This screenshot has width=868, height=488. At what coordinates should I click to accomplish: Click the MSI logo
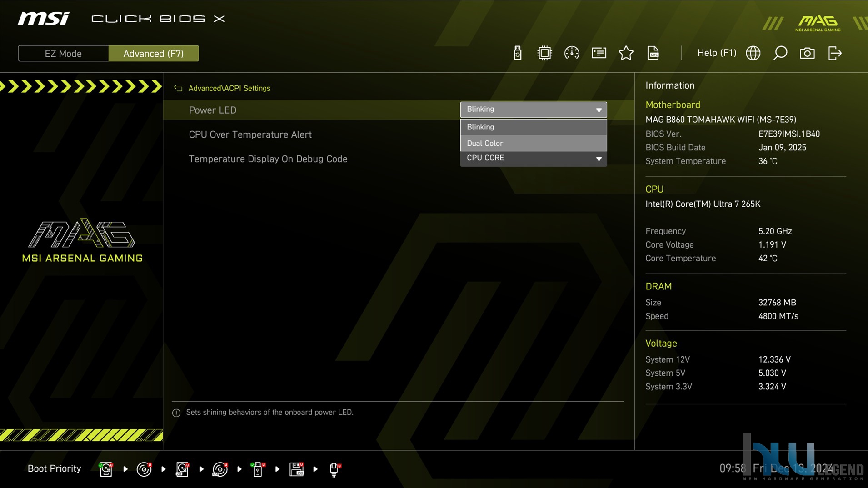[44, 19]
